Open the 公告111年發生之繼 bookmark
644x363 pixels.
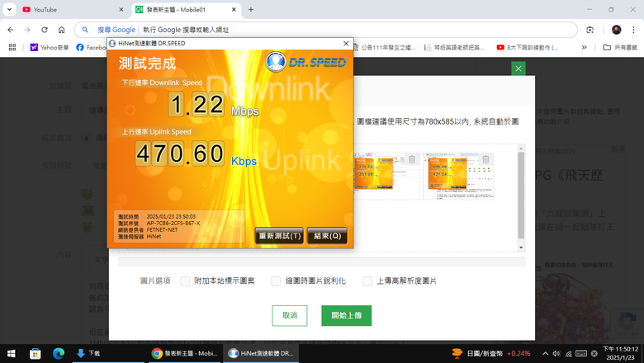pos(385,47)
